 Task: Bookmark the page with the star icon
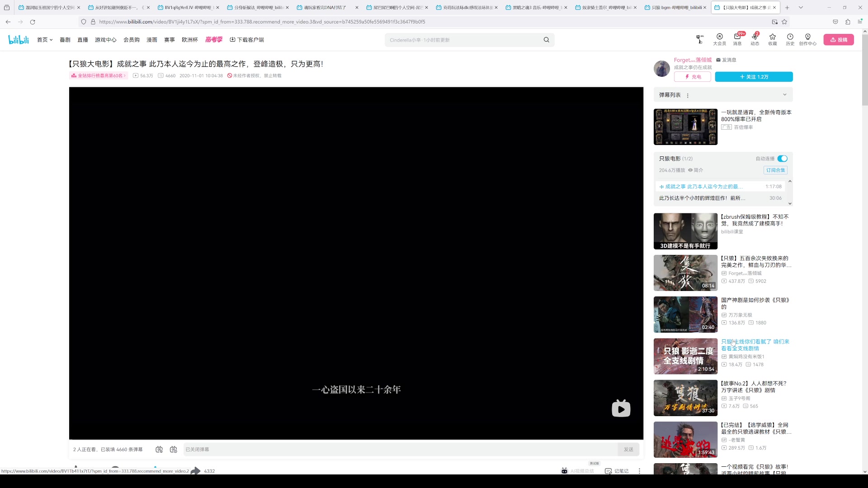[x=784, y=22]
